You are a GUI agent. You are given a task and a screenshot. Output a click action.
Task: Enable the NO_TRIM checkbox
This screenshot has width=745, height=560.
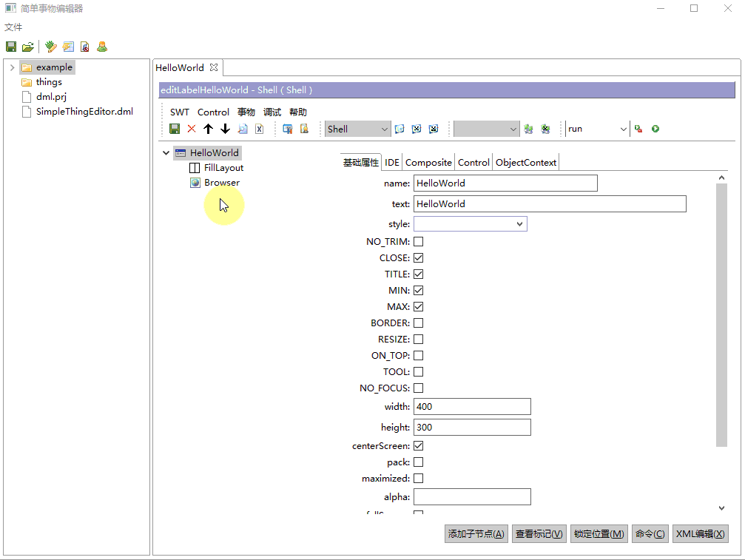click(x=419, y=242)
